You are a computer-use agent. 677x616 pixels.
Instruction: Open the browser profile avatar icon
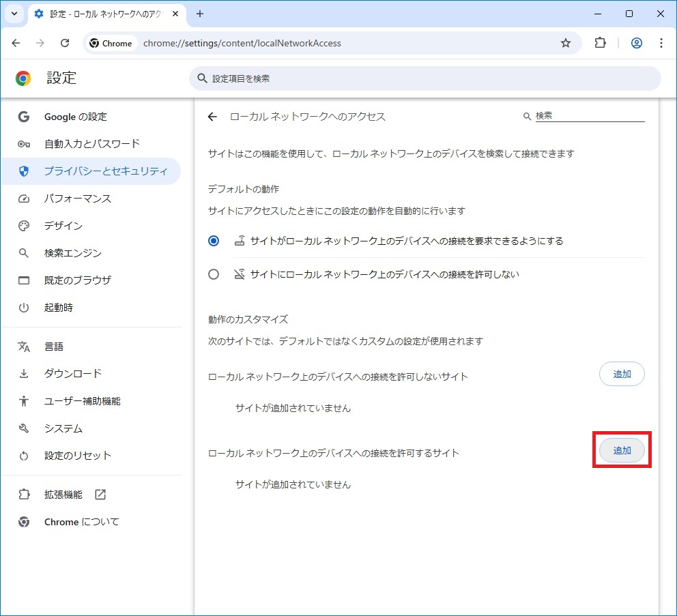636,42
